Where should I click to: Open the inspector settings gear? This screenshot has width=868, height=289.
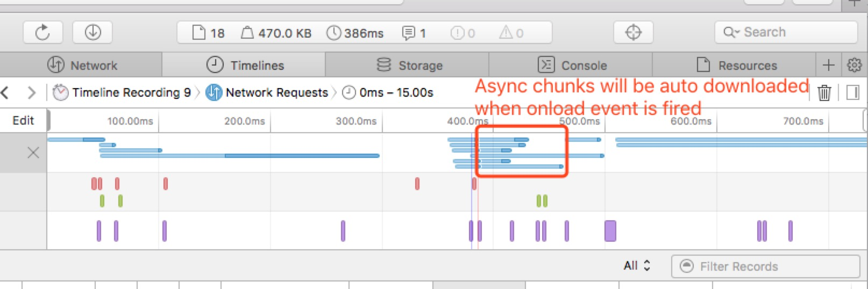(x=854, y=65)
